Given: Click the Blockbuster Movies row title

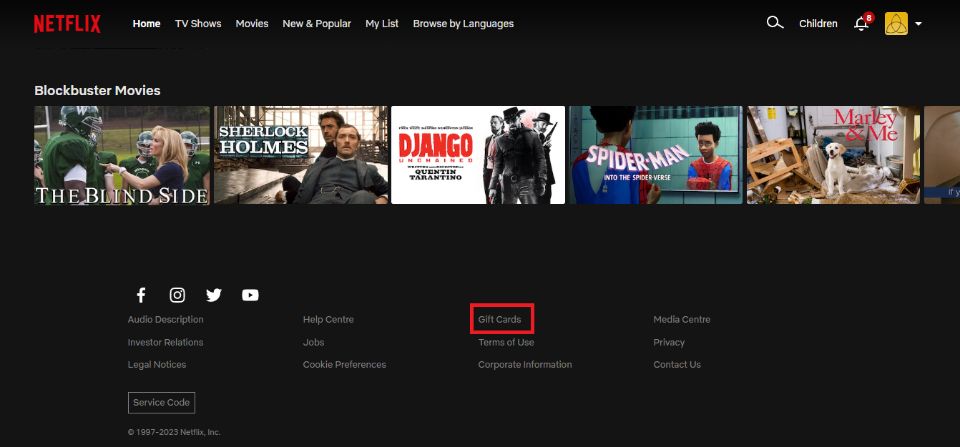Looking at the screenshot, I should click(97, 91).
